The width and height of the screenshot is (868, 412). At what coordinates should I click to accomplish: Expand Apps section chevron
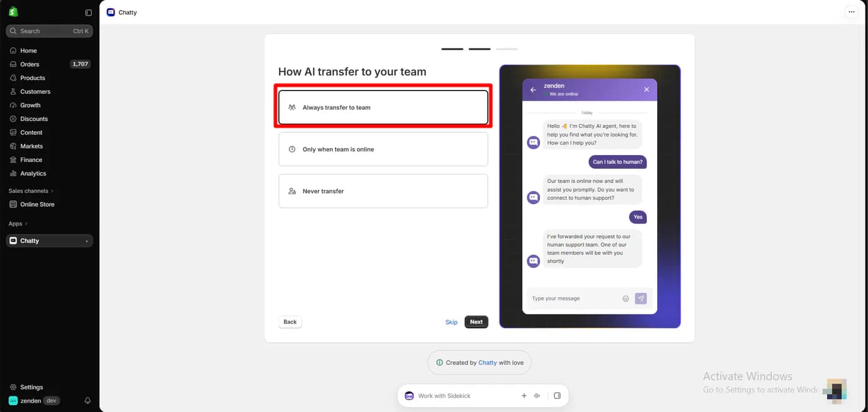(26, 224)
